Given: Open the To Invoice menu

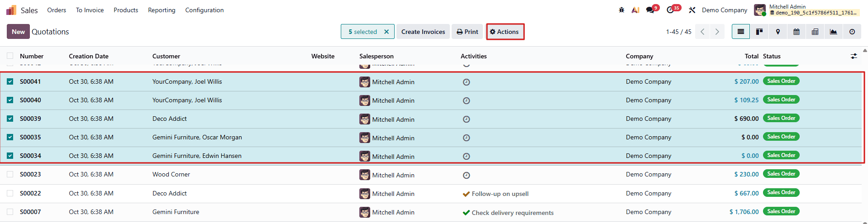Looking at the screenshot, I should click(90, 10).
